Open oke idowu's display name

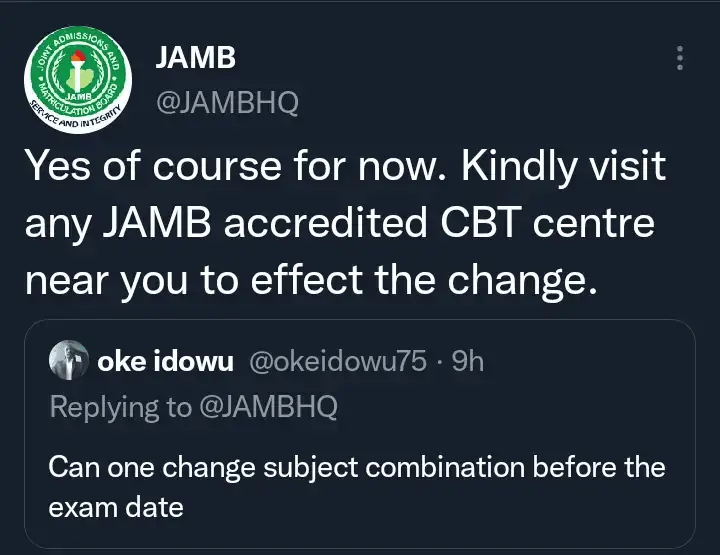165,361
